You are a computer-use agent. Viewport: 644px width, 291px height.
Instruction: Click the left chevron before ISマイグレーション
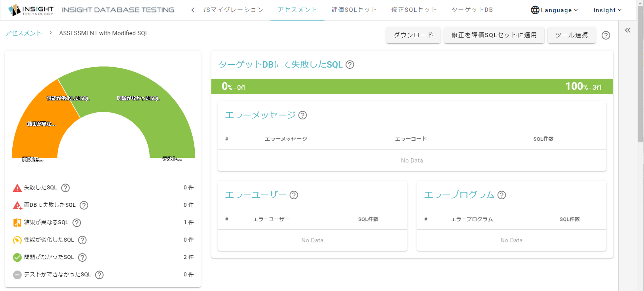click(193, 10)
